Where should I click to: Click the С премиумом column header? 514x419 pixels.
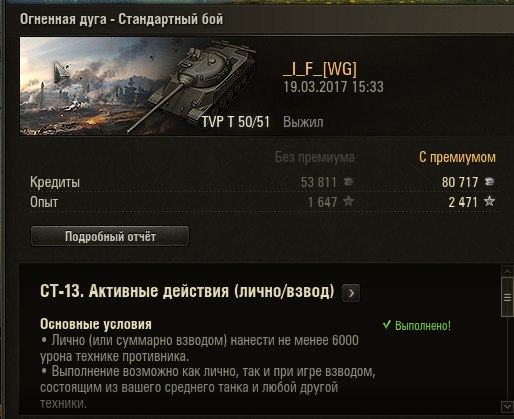click(x=457, y=157)
